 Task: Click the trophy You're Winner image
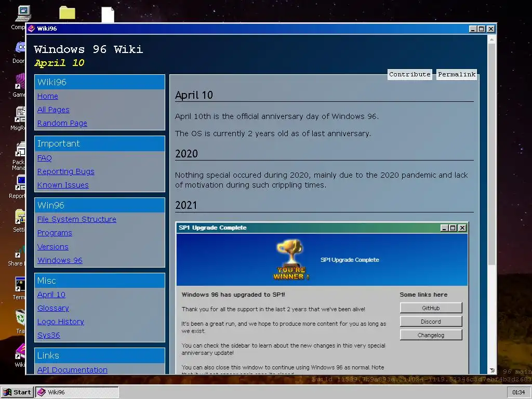coord(291,260)
